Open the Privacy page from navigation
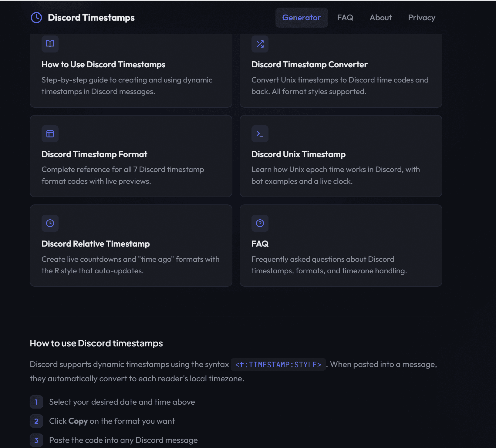The width and height of the screenshot is (496, 448). coord(421,17)
